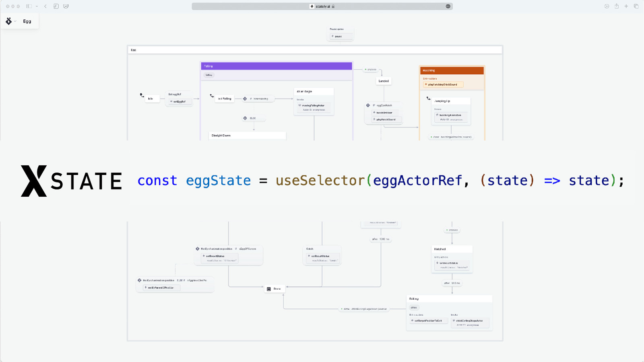644x362 pixels.
Task: Click the reader extension icon in Safari toolbar
Action: pyautogui.click(x=56, y=6)
